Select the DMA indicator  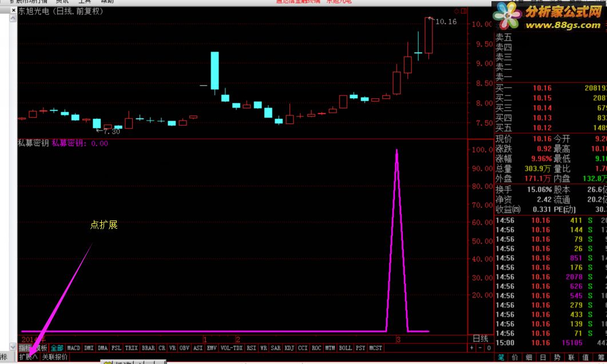[x=102, y=348]
